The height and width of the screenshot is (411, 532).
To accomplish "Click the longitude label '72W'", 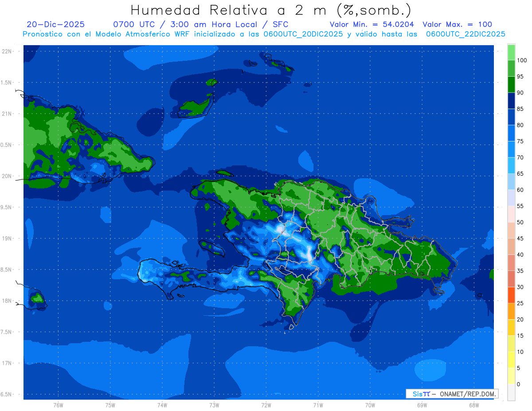I will [266, 405].
